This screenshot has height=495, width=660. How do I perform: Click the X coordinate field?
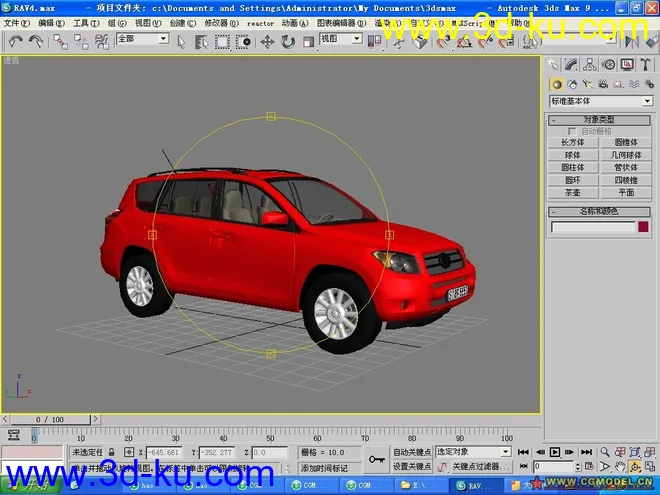click(164, 453)
